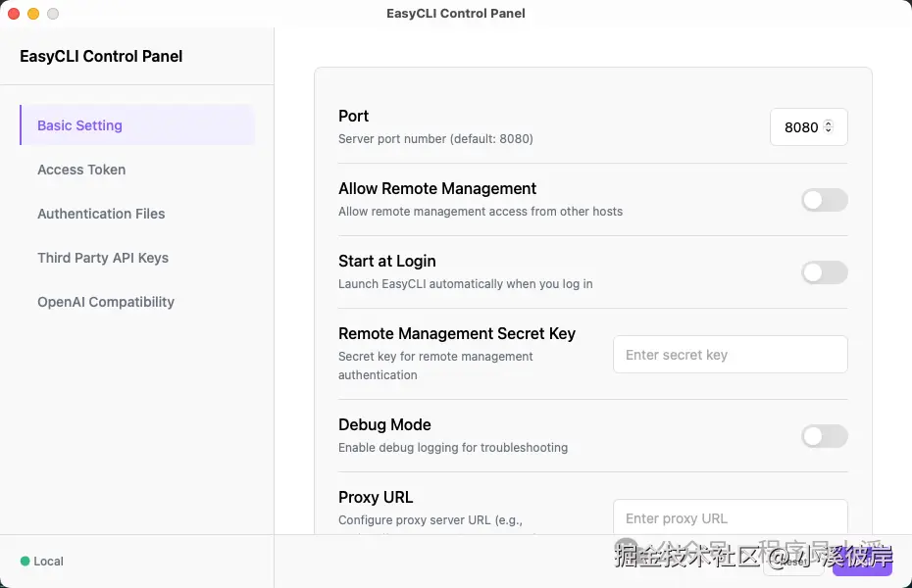The width and height of the screenshot is (912, 588).
Task: Click the Proxy URL label
Action: pos(376,498)
